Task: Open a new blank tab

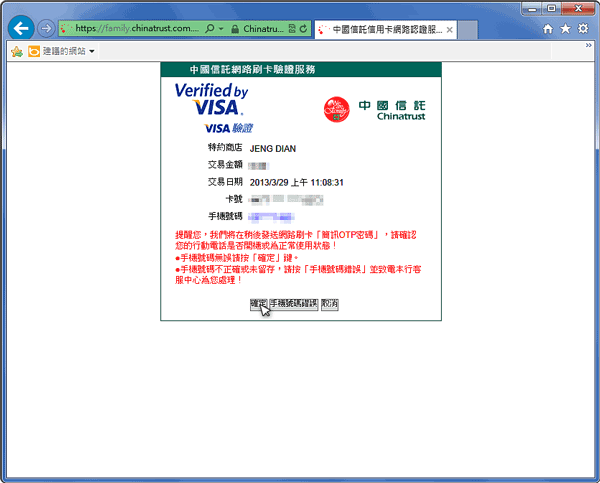Action: 468,30
